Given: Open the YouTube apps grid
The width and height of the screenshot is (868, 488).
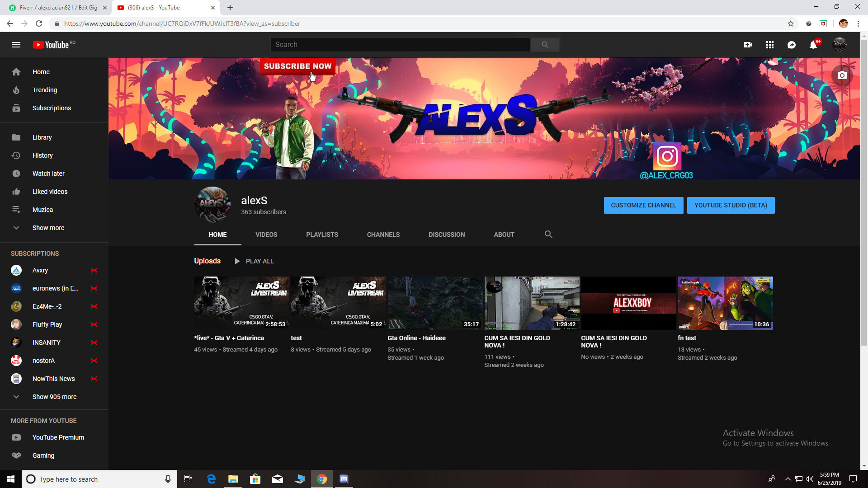Looking at the screenshot, I should coord(770,45).
